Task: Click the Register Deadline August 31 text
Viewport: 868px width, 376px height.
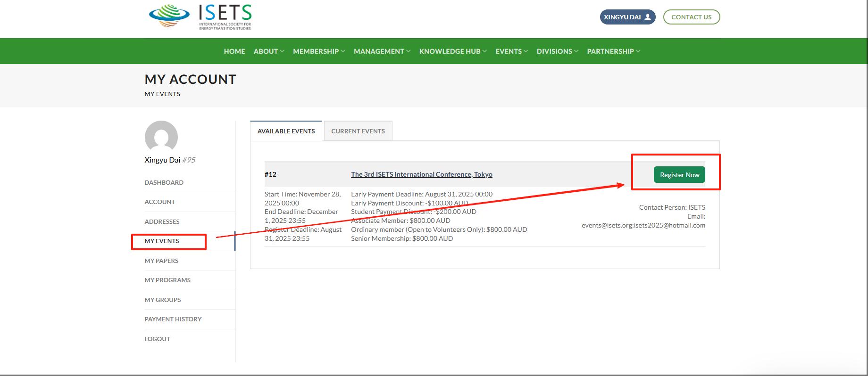Action: click(303, 234)
